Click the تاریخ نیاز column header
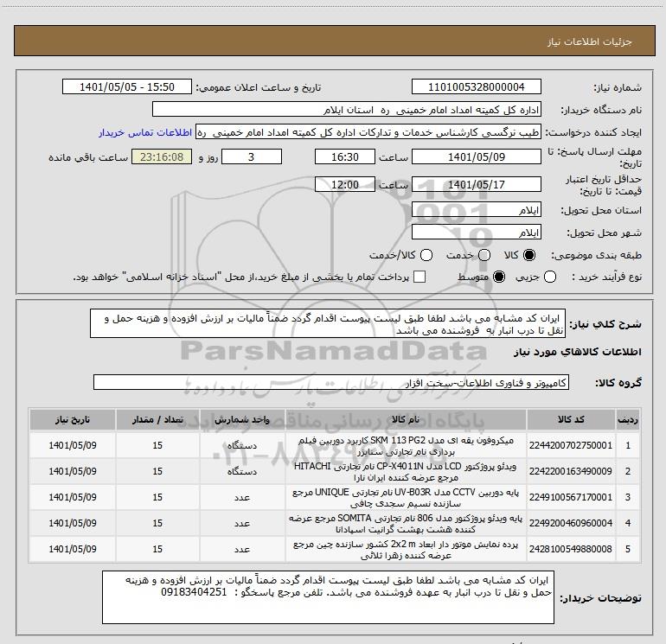 (x=73, y=419)
